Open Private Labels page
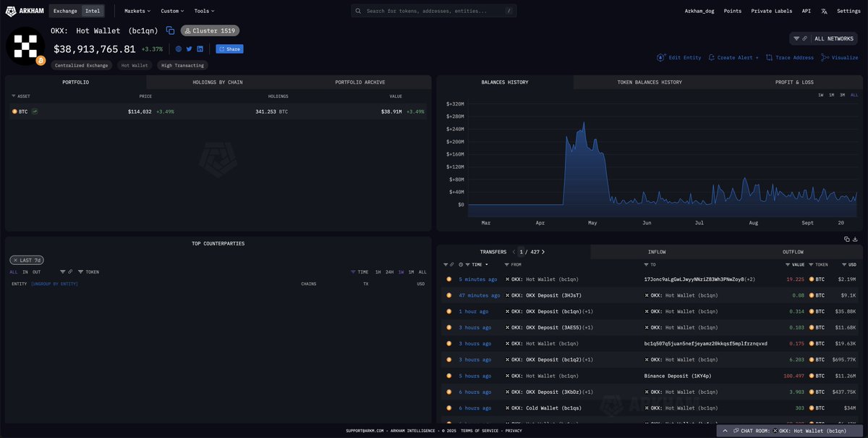The image size is (868, 438). click(772, 11)
